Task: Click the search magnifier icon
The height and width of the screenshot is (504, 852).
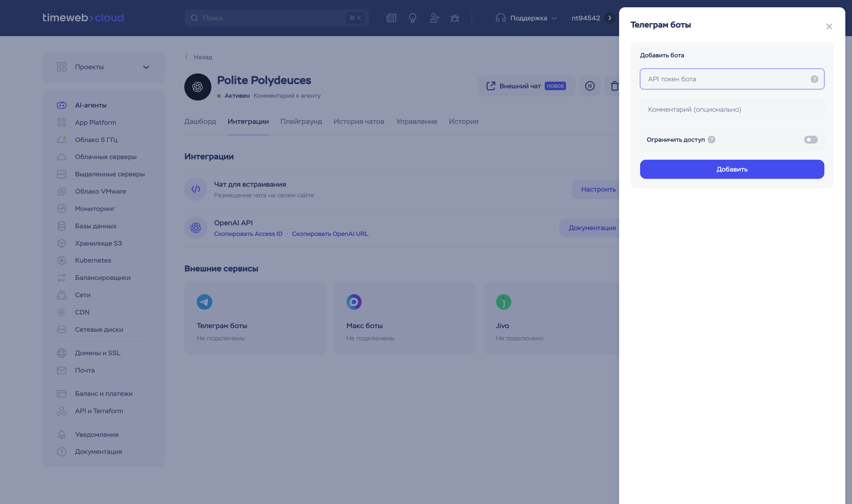Action: [194, 18]
